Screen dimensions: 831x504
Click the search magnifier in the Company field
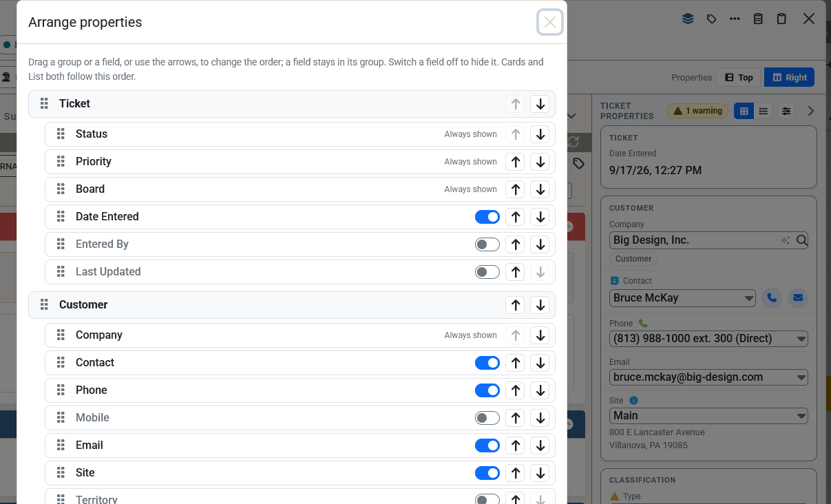pos(801,240)
